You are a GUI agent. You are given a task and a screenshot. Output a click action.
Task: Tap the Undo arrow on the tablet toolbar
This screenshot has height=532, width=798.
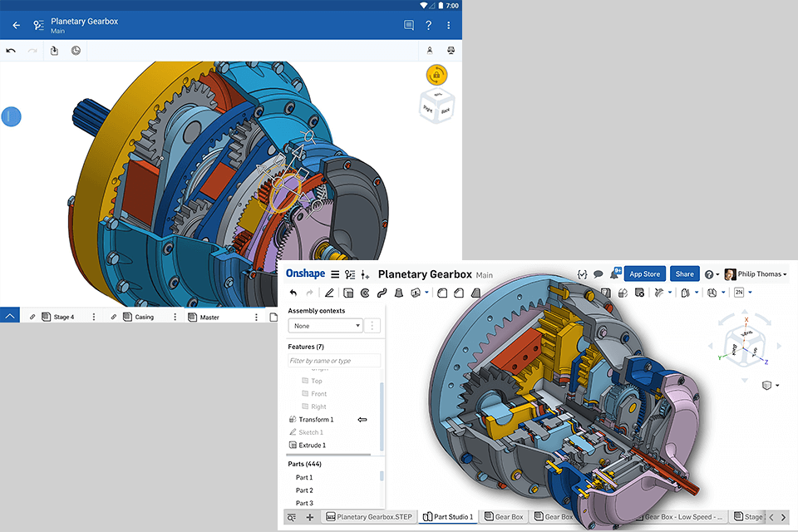coord(11,50)
